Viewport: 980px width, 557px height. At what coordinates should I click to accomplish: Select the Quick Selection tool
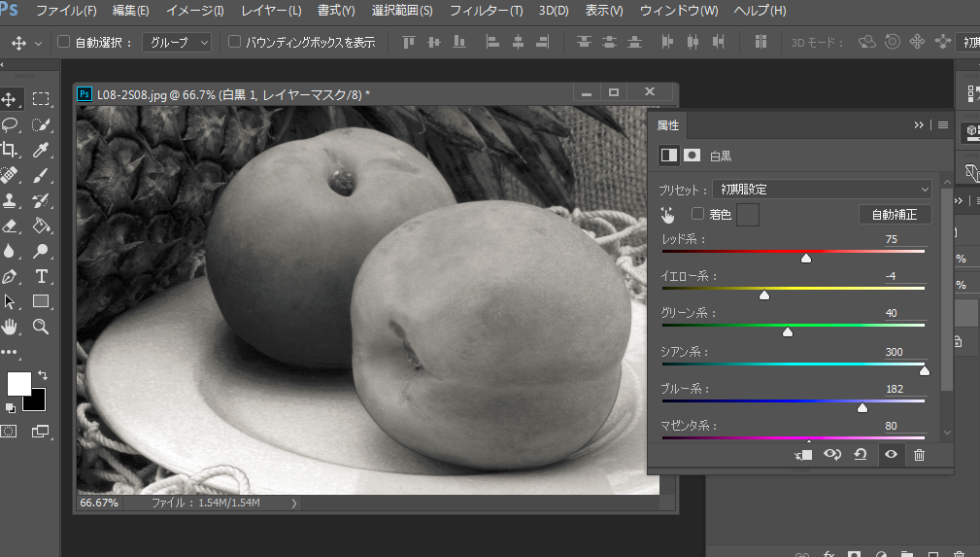[x=41, y=124]
